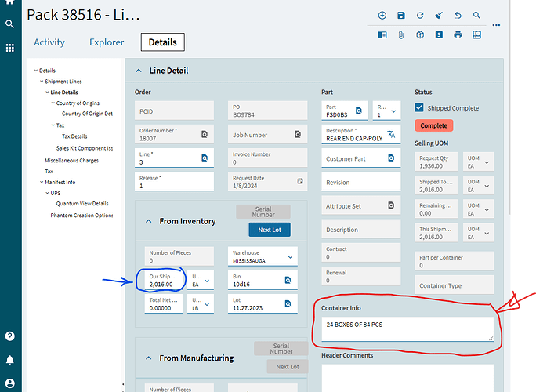Open the overflow three-dots menu
Screen dimensions: 536x392
pyautogui.click(x=496, y=25)
